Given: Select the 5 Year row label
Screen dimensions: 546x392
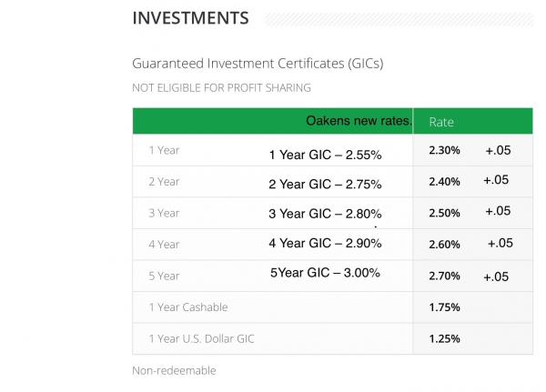Looking at the screenshot, I should click(x=165, y=276).
